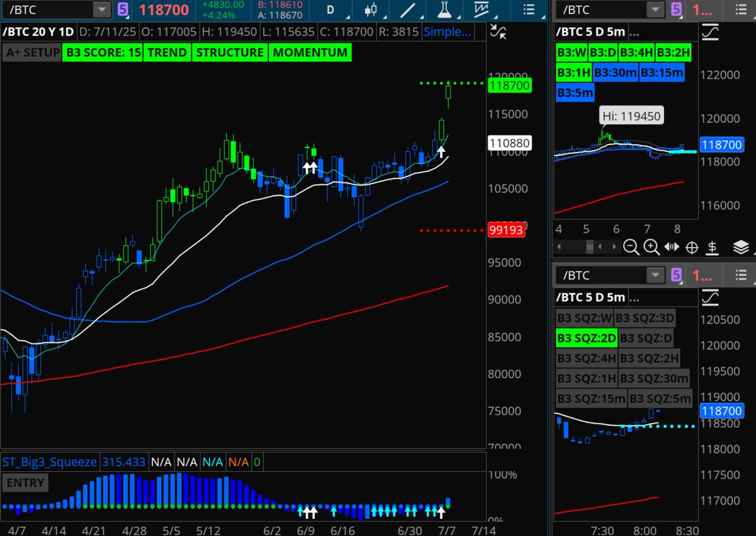Click the blue 118700 price bubble on lower-right chart

[x=723, y=411]
